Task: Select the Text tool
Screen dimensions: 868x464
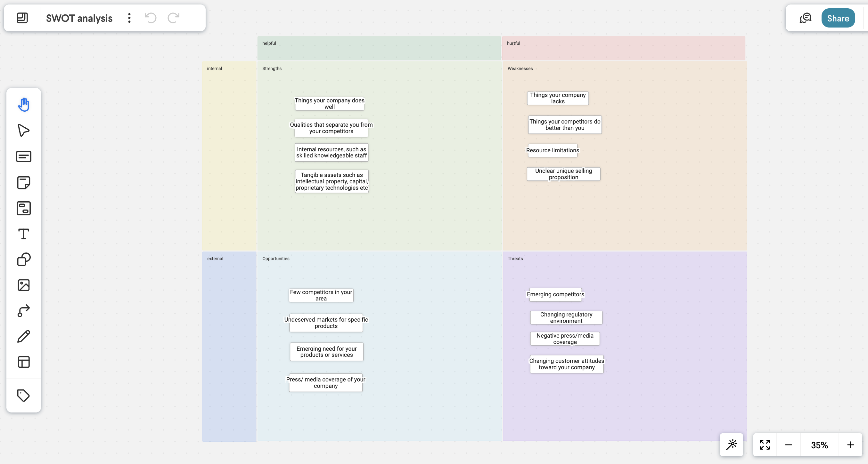Action: click(x=24, y=233)
